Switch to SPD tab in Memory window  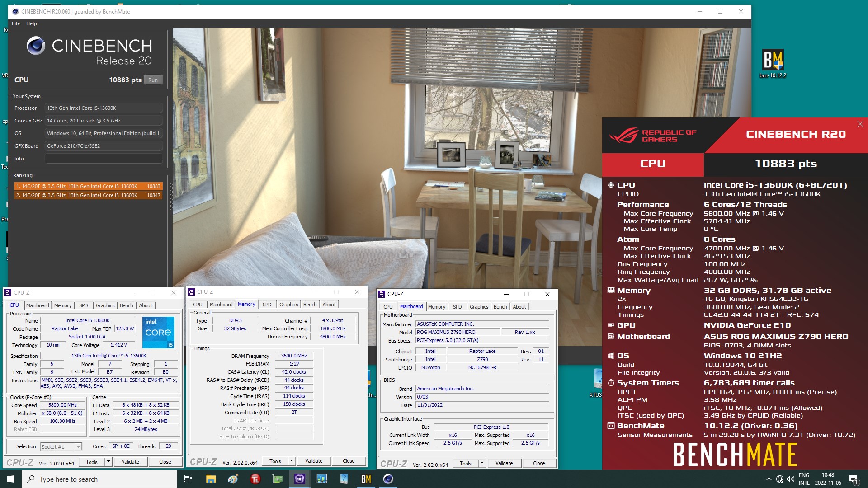point(267,305)
